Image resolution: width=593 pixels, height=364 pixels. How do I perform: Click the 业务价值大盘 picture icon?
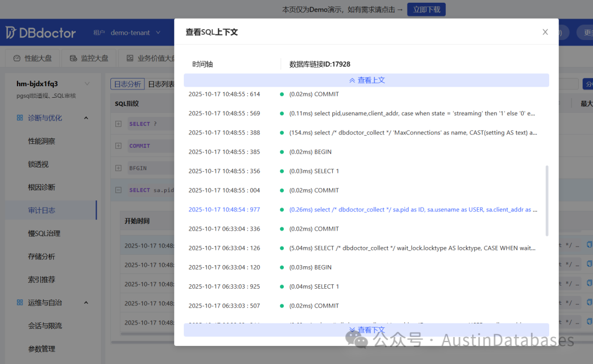tap(130, 58)
